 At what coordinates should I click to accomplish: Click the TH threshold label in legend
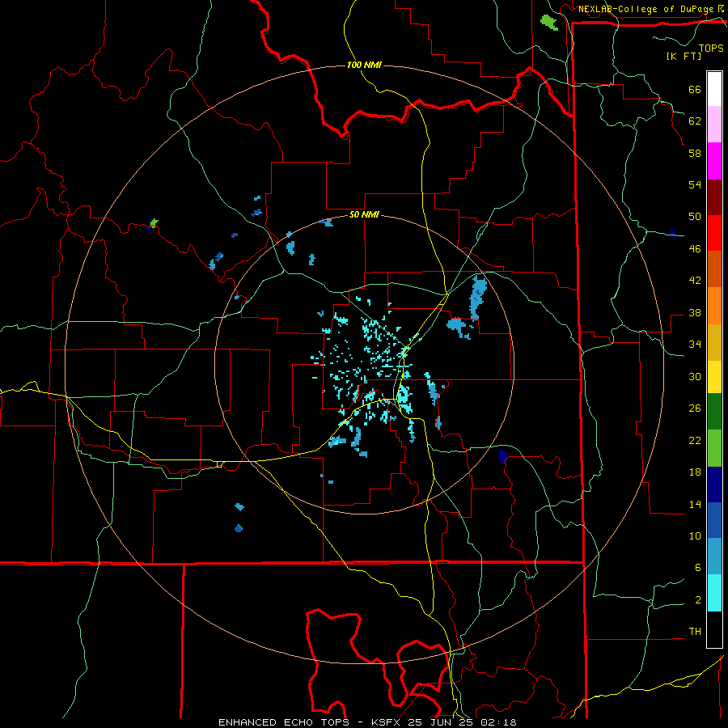695,632
